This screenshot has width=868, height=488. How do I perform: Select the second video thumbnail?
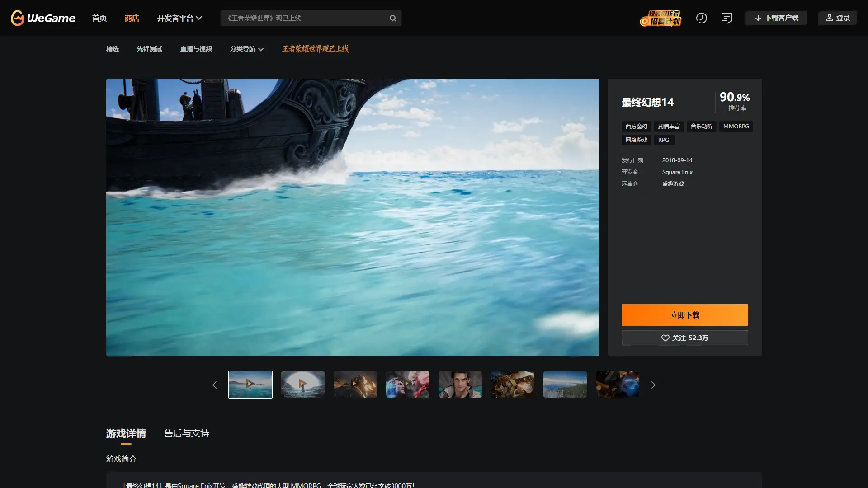[x=302, y=385]
